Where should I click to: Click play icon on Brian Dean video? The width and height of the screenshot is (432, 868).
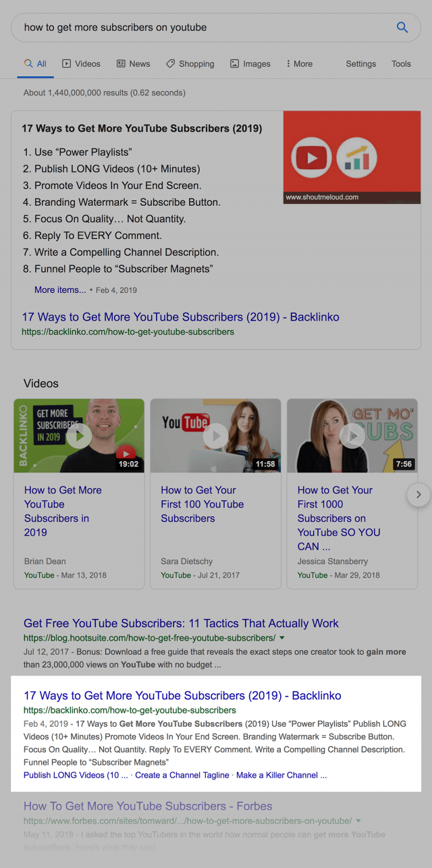79,436
